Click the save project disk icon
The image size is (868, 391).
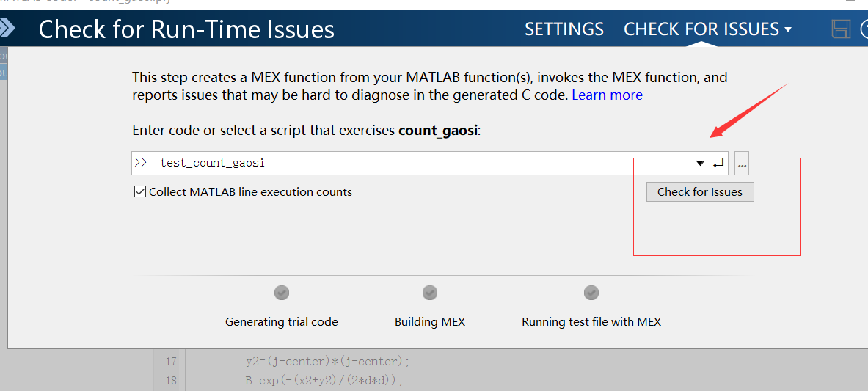point(841,29)
